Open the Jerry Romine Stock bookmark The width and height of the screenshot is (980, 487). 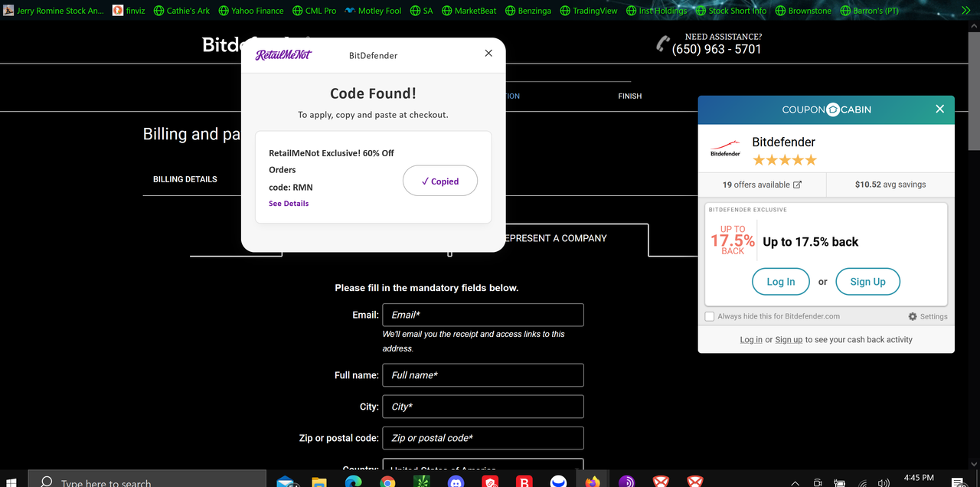click(x=54, y=11)
